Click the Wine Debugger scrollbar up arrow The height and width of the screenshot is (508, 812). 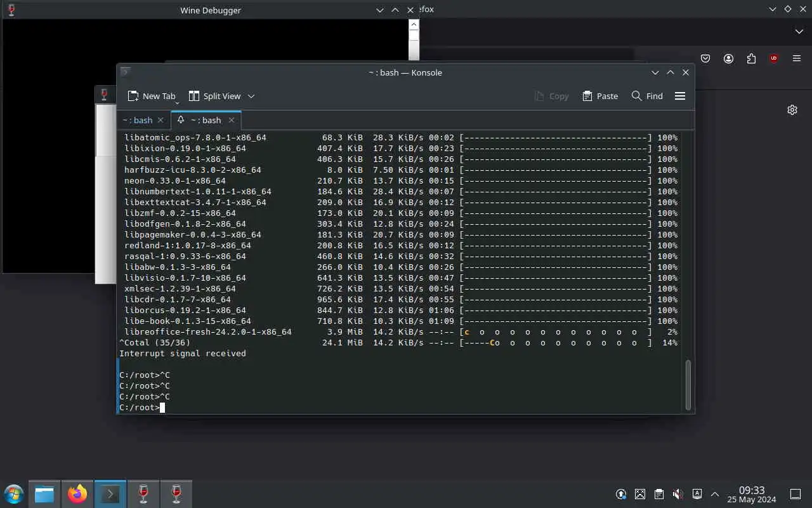pyautogui.click(x=414, y=25)
